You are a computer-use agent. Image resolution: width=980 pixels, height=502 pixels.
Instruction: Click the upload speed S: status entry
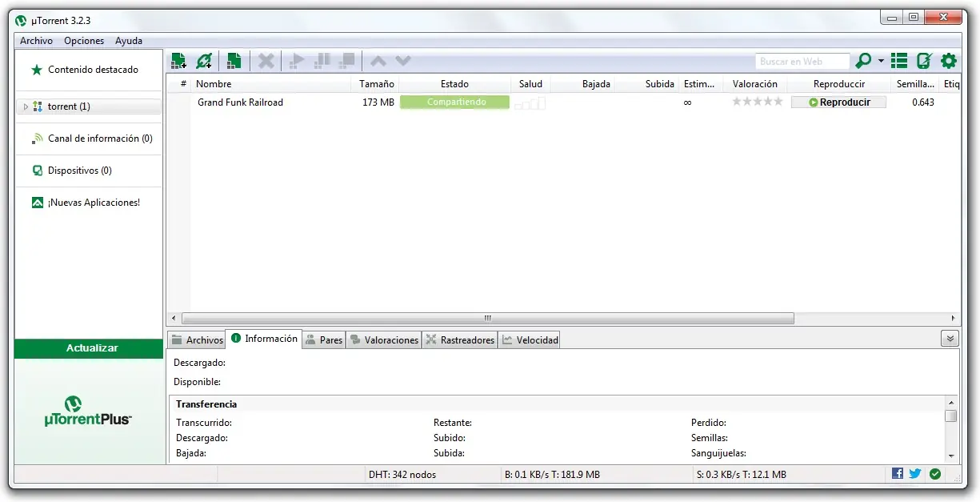coord(741,475)
